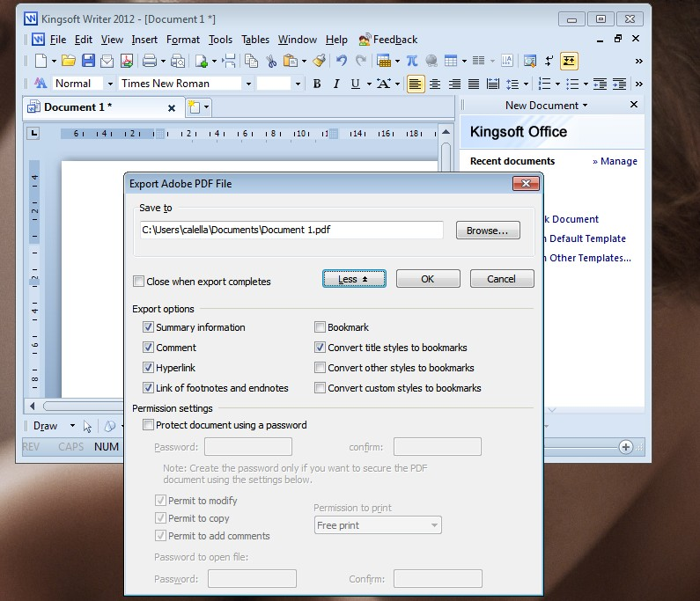Open the Format menu
This screenshot has width=700, height=601.
[183, 40]
